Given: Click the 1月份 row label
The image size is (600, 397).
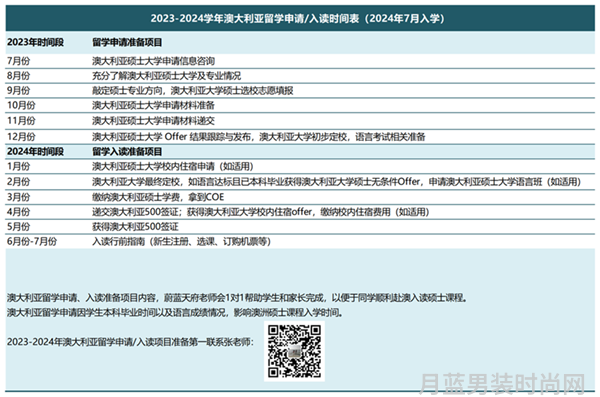Looking at the screenshot, I should (x=18, y=166).
